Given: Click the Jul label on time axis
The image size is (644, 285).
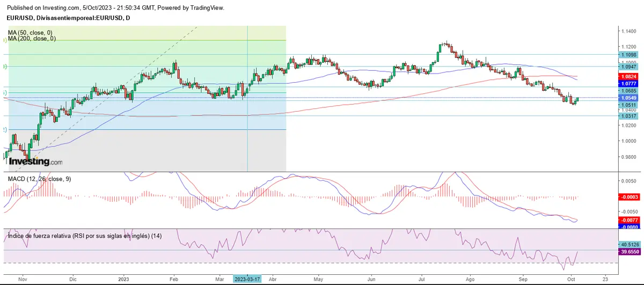Looking at the screenshot, I should [421, 279].
